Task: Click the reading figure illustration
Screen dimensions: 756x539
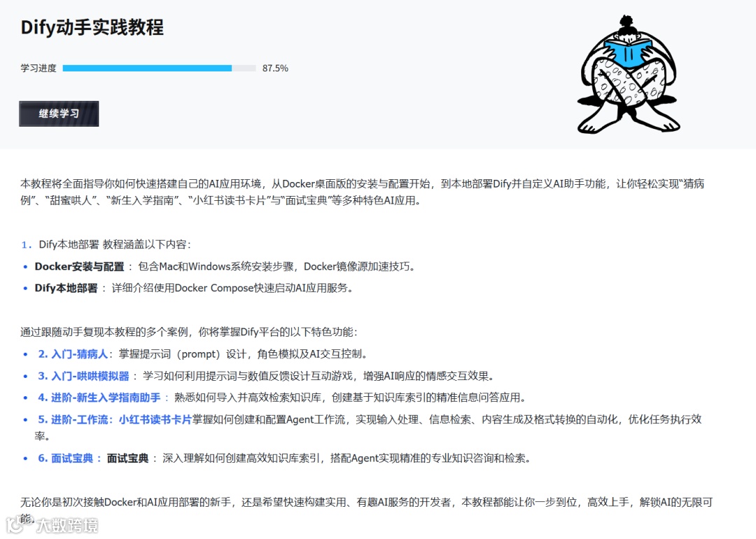Action: click(628, 74)
